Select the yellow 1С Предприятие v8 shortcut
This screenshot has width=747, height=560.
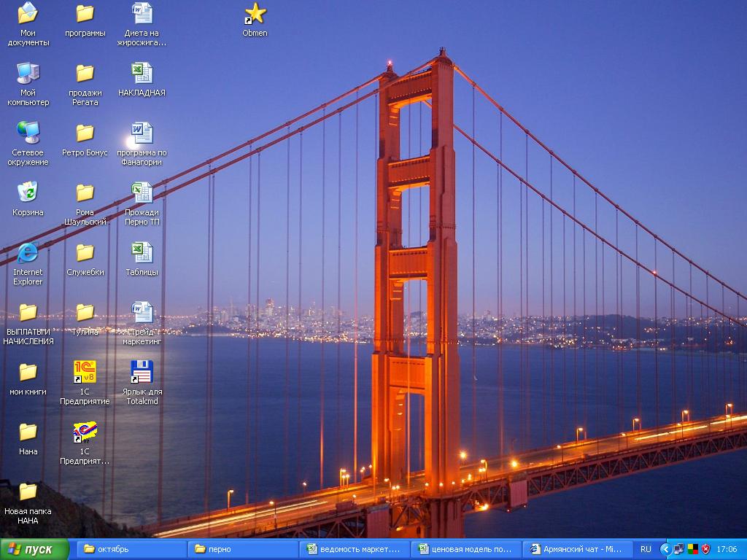[x=85, y=372]
